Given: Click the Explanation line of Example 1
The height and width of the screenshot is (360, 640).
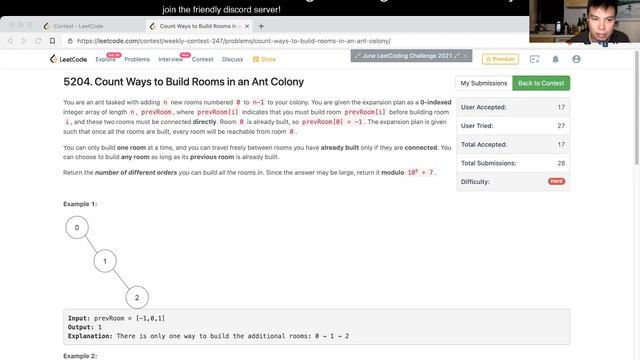Looking at the screenshot, I should [x=208, y=336].
